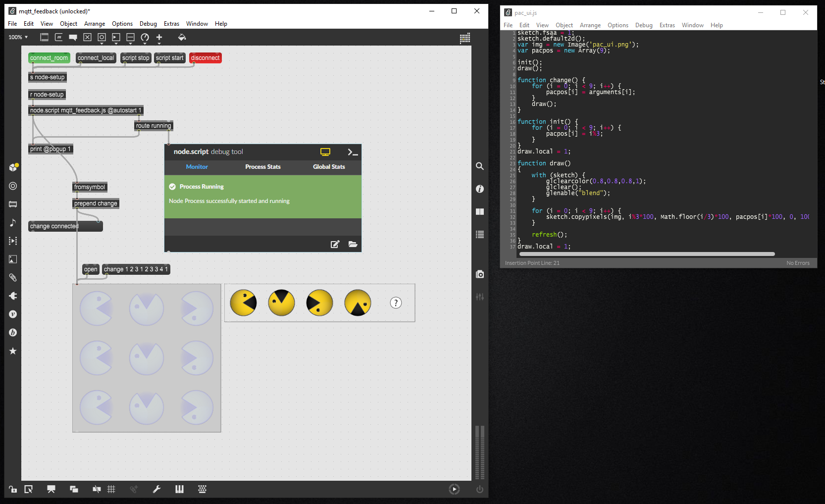This screenshot has height=504, width=825.
Task: Open the circular target icon in left sidebar
Action: pos(13,186)
